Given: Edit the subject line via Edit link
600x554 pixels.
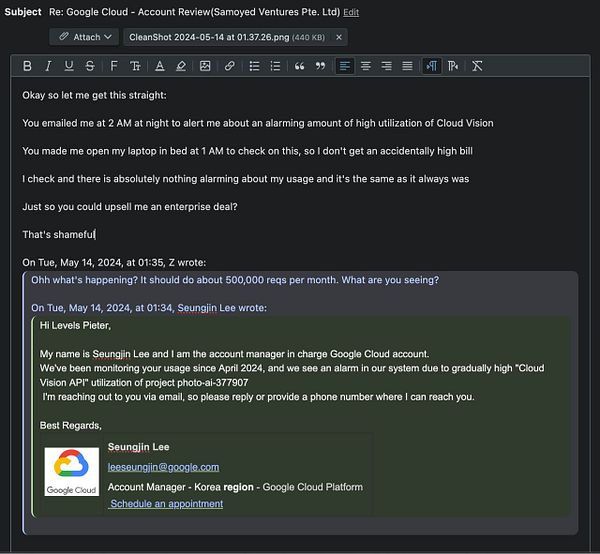Looking at the screenshot, I should (351, 12).
